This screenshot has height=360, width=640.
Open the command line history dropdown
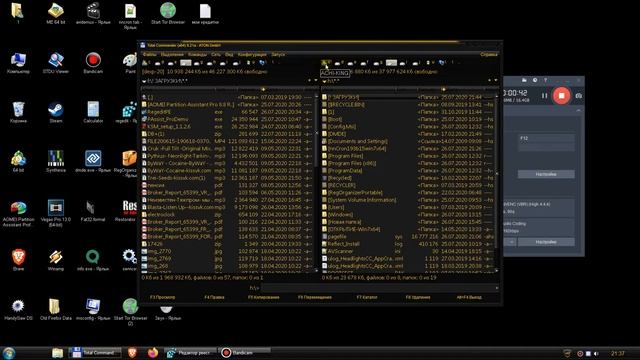[496, 288]
